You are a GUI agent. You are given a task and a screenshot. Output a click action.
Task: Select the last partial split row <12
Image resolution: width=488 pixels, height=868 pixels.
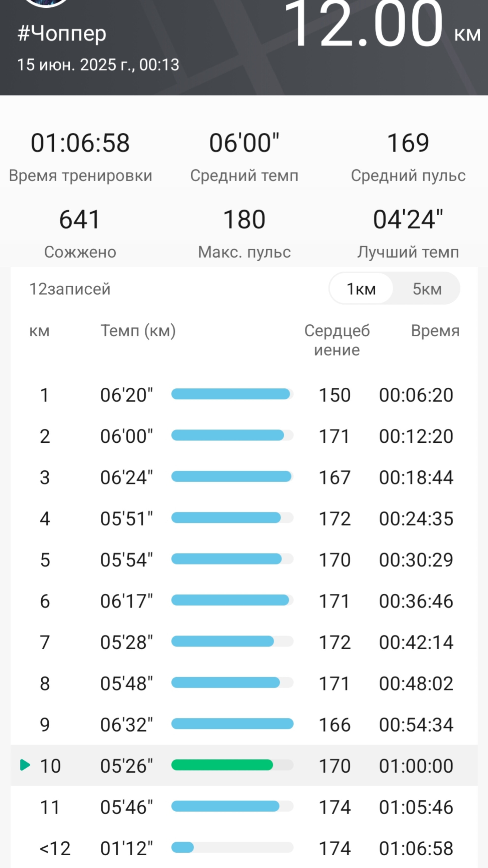click(244, 848)
